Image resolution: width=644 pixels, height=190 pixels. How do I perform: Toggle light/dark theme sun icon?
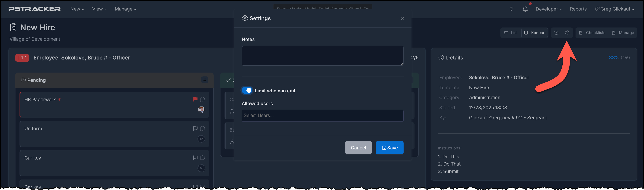click(512, 9)
